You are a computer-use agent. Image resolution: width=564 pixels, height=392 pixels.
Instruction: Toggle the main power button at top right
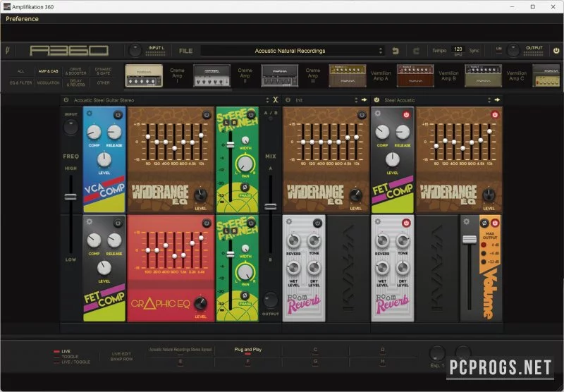pos(556,51)
